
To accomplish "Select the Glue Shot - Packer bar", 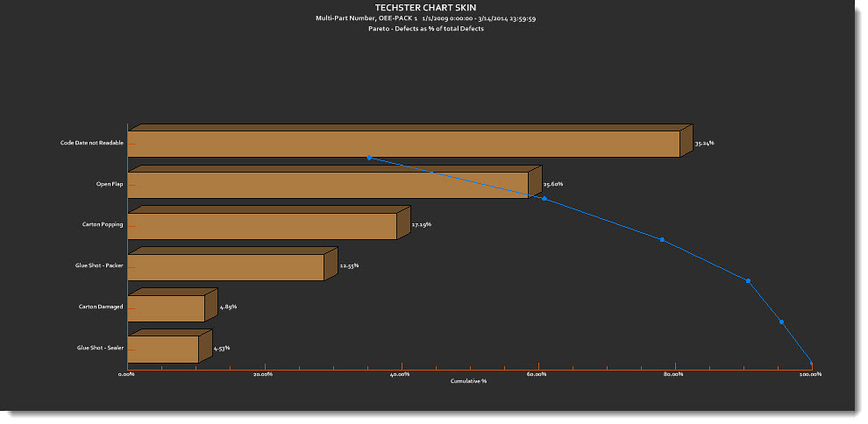I will pyautogui.click(x=226, y=267).
